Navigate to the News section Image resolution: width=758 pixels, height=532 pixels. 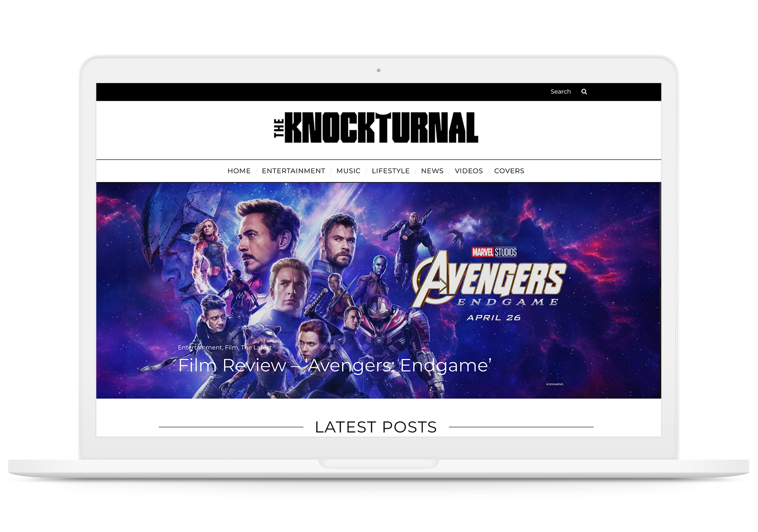(432, 171)
